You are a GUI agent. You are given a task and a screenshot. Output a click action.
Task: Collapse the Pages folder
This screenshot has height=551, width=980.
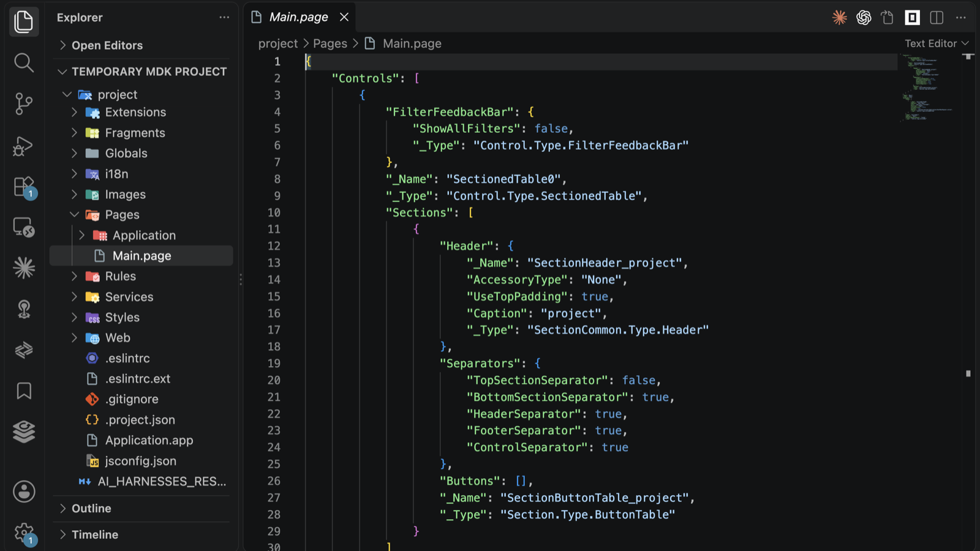point(75,215)
